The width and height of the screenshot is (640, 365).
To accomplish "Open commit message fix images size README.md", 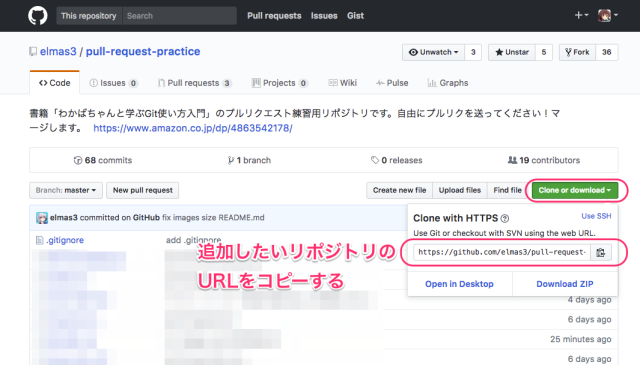I will point(213,218).
